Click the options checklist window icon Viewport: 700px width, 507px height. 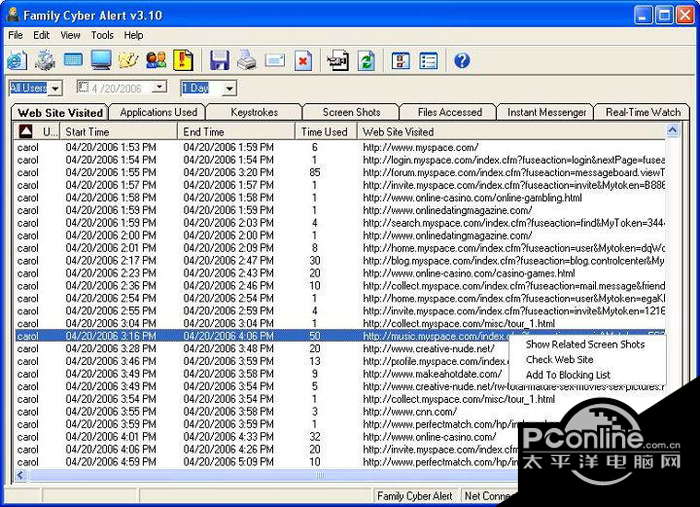(x=400, y=61)
